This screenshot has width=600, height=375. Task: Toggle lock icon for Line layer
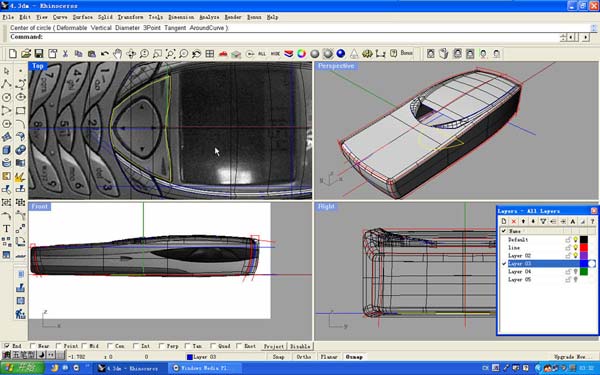[568, 248]
